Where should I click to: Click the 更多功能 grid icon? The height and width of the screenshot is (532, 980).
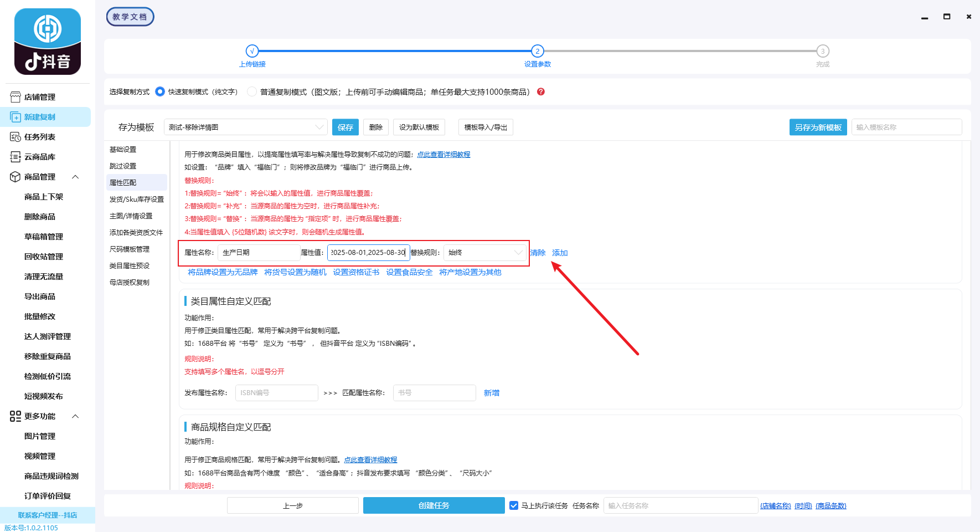tap(16, 416)
